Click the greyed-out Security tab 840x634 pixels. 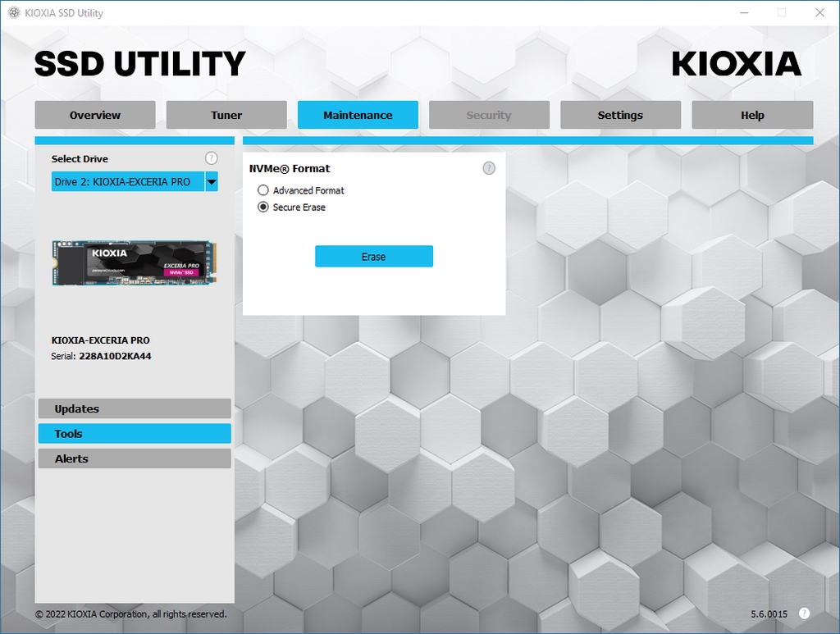[x=489, y=115]
